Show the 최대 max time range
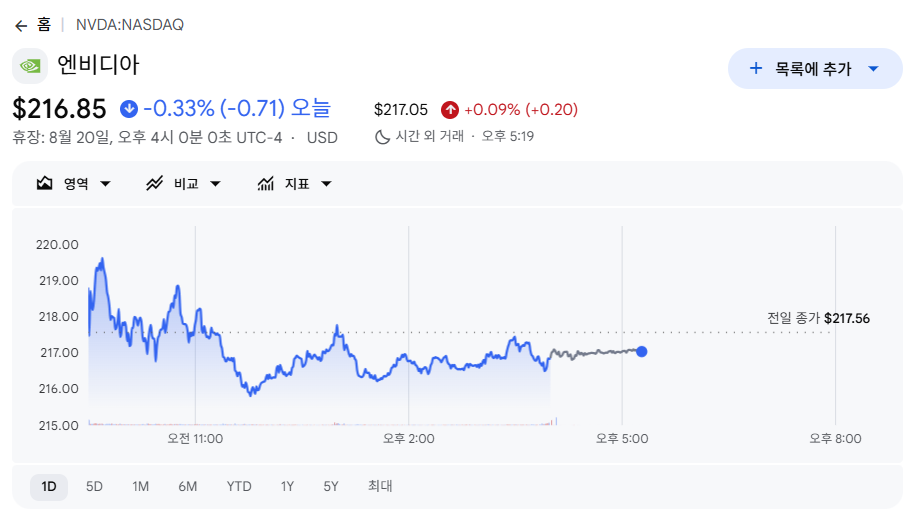The width and height of the screenshot is (910, 522). pos(380,486)
